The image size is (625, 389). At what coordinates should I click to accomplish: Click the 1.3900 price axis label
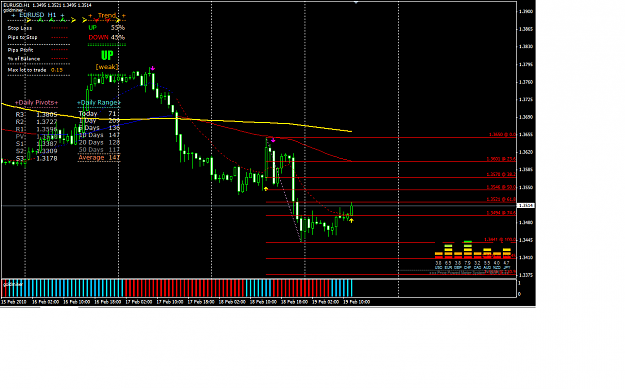point(526,12)
